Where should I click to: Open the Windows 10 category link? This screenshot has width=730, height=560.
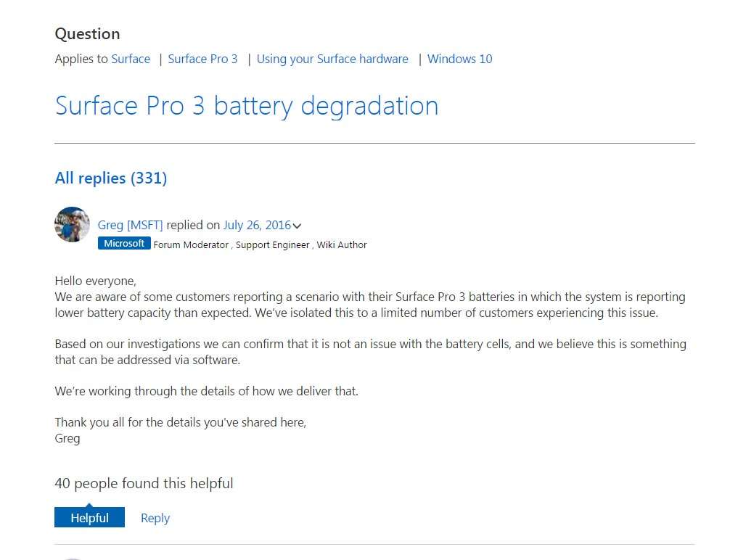[459, 59]
